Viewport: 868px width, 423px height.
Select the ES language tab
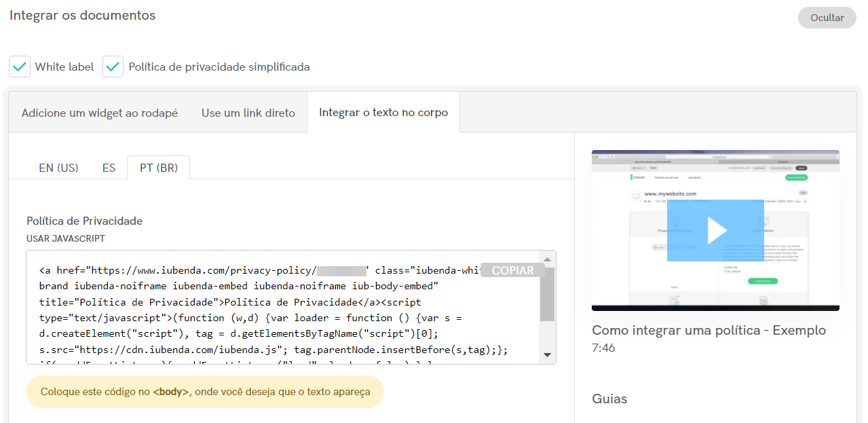(109, 168)
